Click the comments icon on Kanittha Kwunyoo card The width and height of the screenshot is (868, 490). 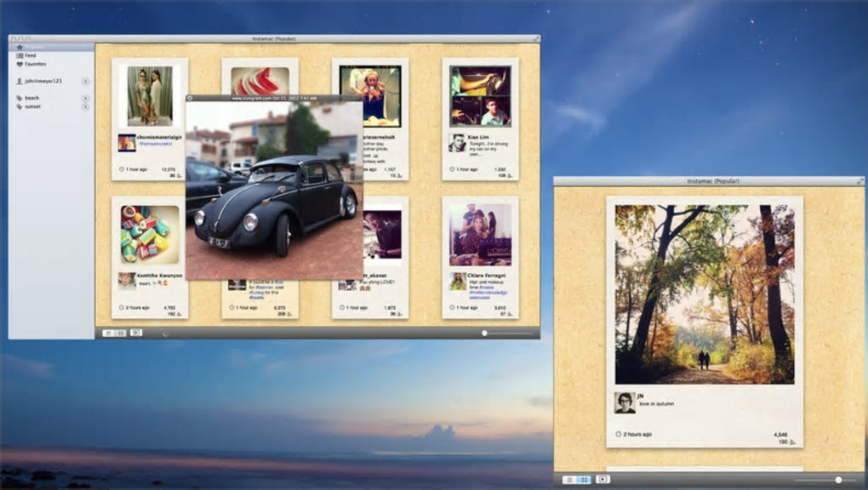179,314
